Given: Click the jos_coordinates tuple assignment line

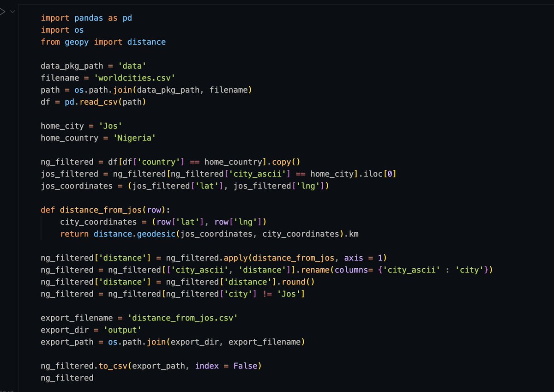Looking at the screenshot, I should tap(185, 186).
